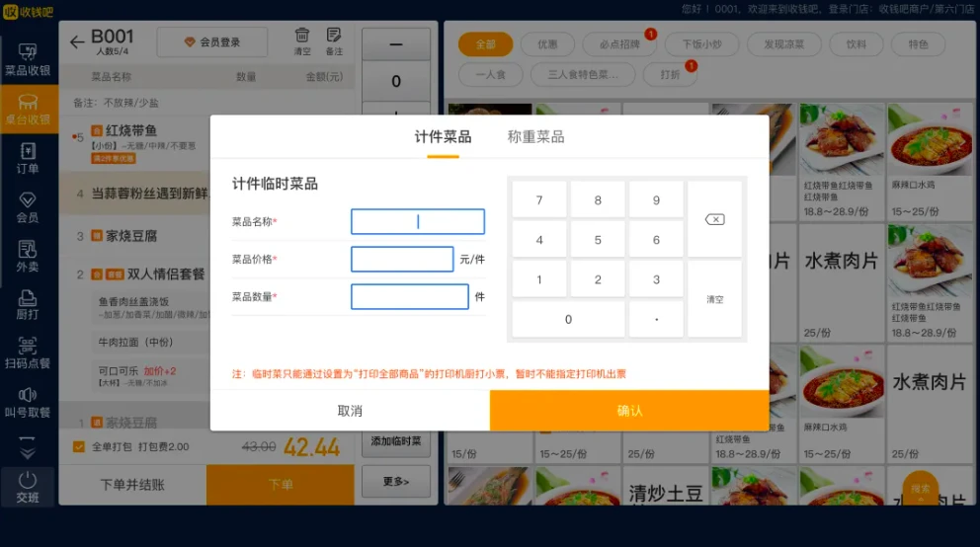Select 下饭小炒 category tab
The image size is (980, 547).
(x=701, y=44)
